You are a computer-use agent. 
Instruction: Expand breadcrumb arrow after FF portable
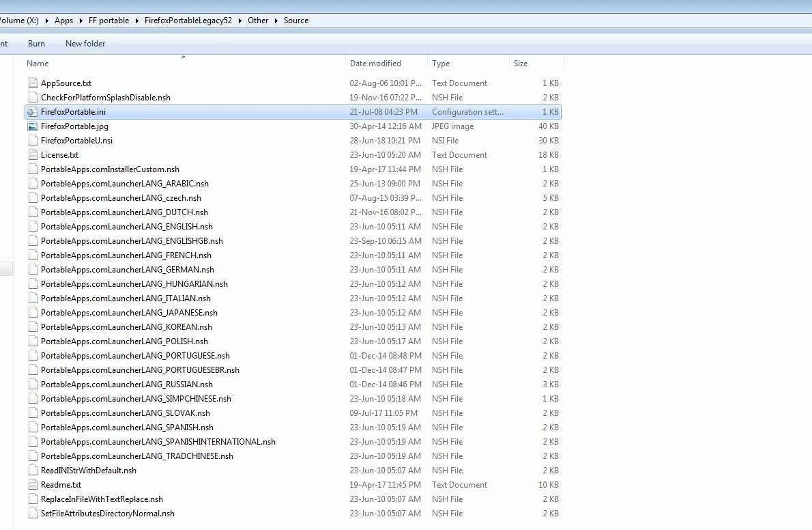pyautogui.click(x=136, y=20)
